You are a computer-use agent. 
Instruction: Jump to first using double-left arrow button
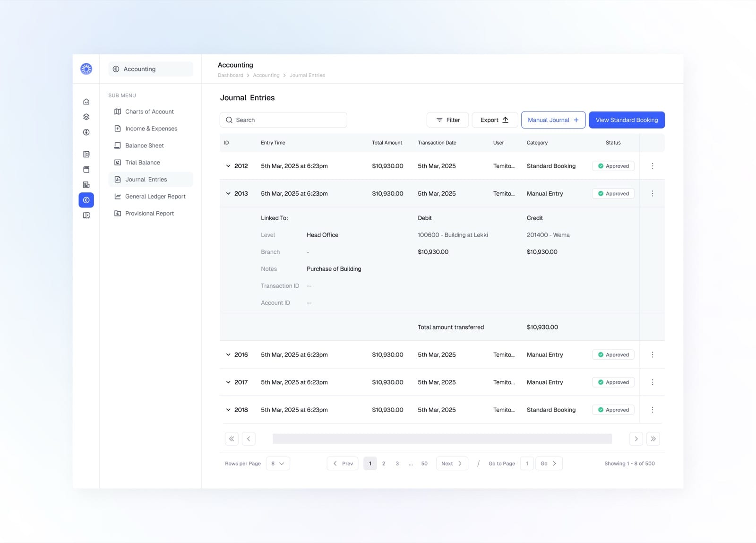pyautogui.click(x=232, y=439)
